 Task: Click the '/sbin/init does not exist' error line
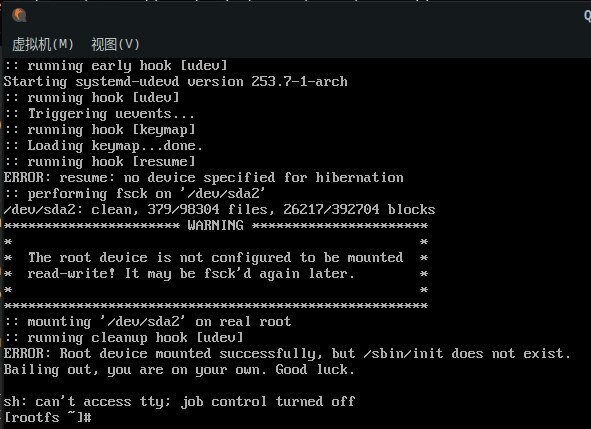coord(287,354)
